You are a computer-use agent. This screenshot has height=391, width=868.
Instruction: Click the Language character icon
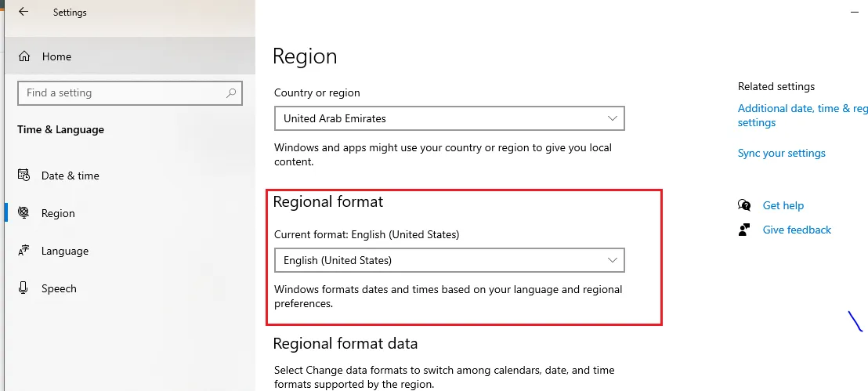pos(24,251)
